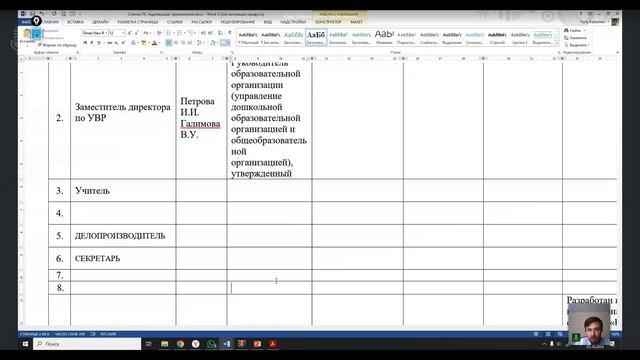Click the bulleted list icon

tap(169, 33)
